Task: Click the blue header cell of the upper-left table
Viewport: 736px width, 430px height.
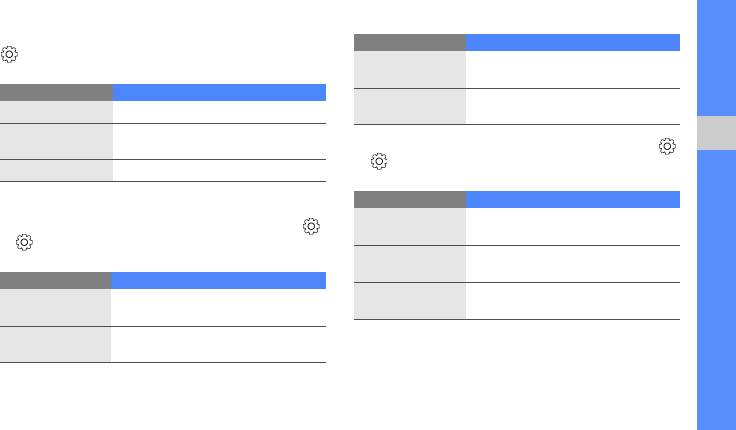Action: click(x=219, y=92)
